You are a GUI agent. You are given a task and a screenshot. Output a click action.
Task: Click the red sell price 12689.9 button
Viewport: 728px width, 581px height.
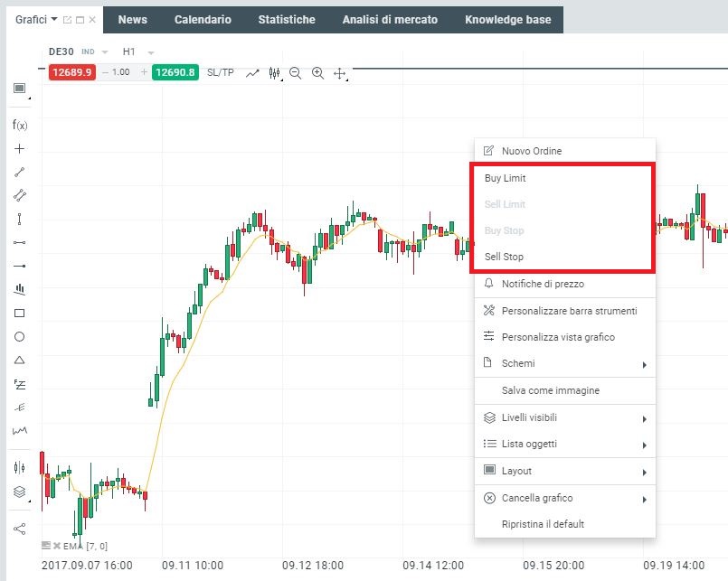[71, 72]
